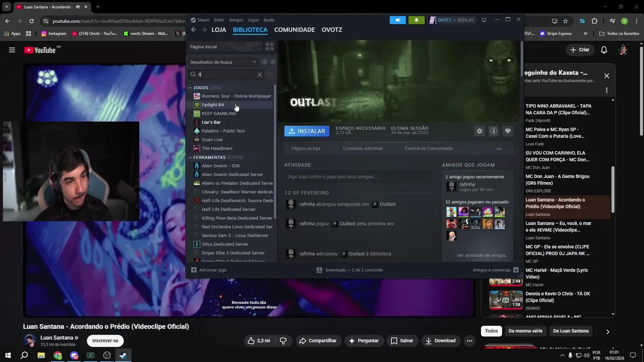Switch to COMUNIDADE tab
The width and height of the screenshot is (644, 362).
coord(294,30)
